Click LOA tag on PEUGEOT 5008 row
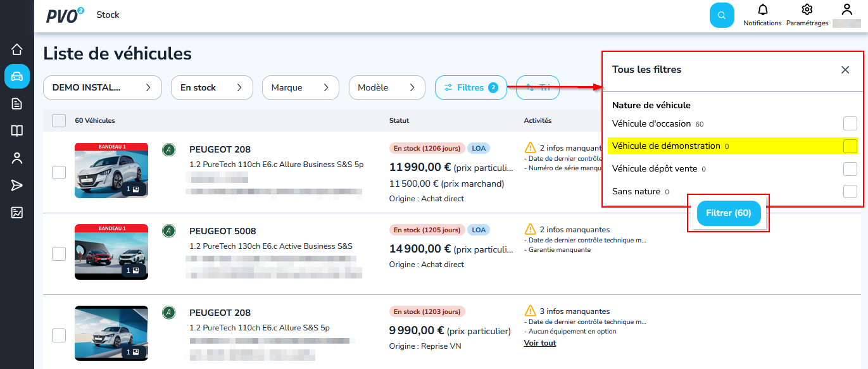The width and height of the screenshot is (868, 369). coord(479,230)
